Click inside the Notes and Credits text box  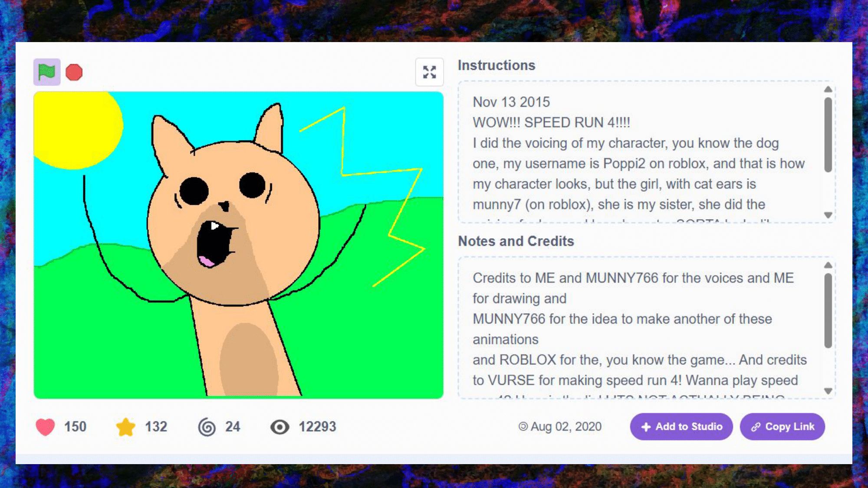pos(641,328)
